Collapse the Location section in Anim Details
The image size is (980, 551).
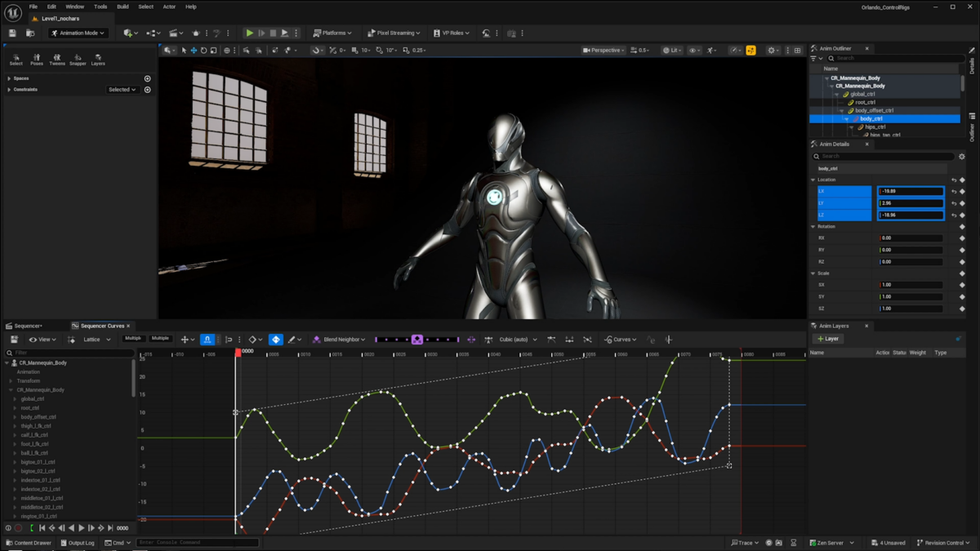point(813,180)
